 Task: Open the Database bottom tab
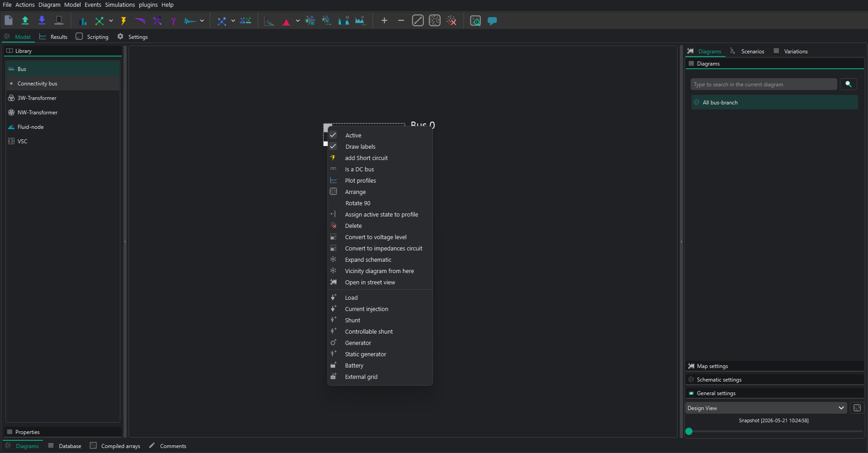(65, 446)
